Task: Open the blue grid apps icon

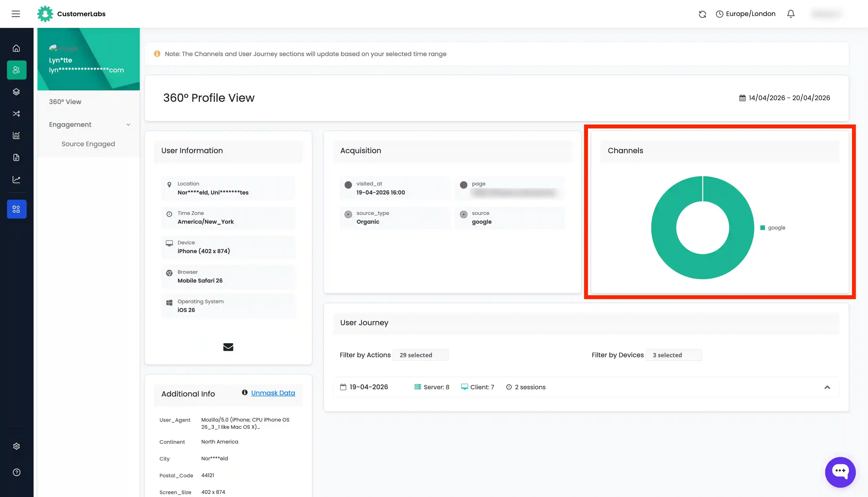Action: pos(16,209)
